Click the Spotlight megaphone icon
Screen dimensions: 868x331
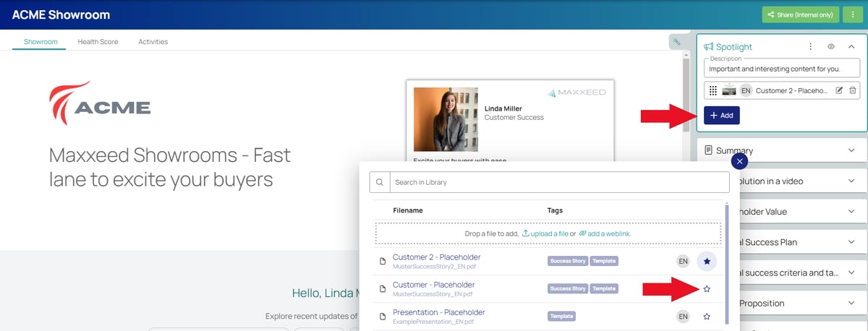coord(709,47)
